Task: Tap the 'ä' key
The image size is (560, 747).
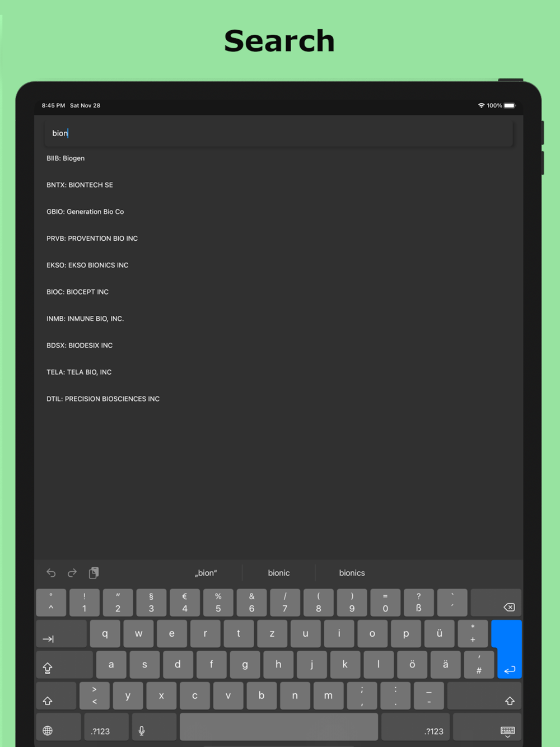Action: 446,665
